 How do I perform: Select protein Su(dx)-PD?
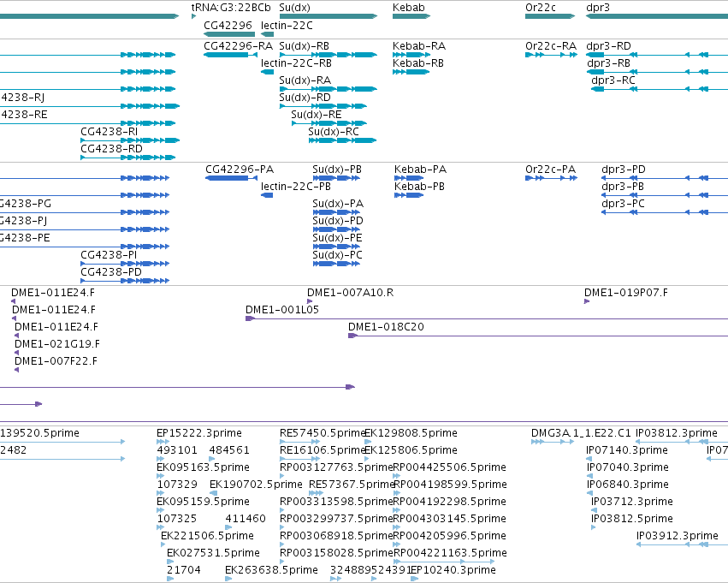click(336, 229)
